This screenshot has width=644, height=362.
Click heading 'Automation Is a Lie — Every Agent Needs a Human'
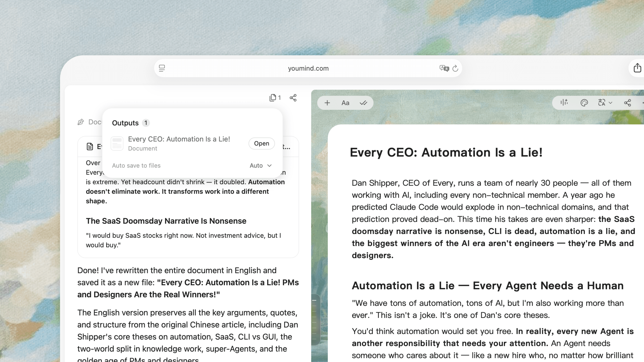pyautogui.click(x=488, y=286)
